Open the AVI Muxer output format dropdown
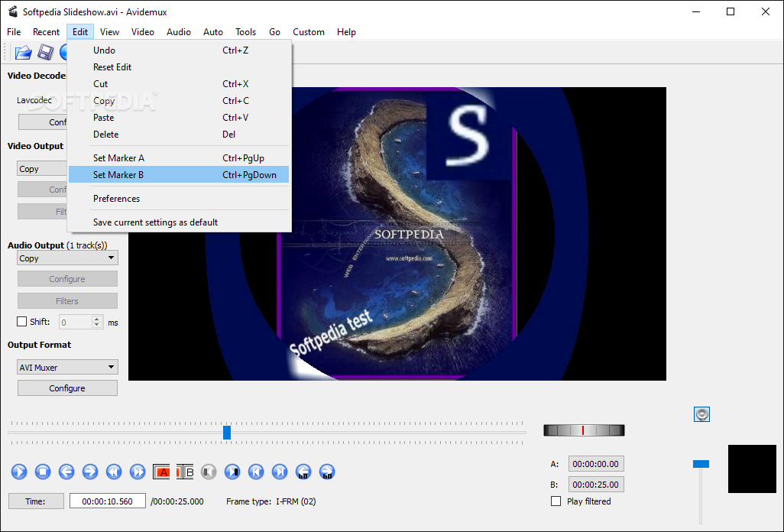The image size is (784, 532). point(67,367)
